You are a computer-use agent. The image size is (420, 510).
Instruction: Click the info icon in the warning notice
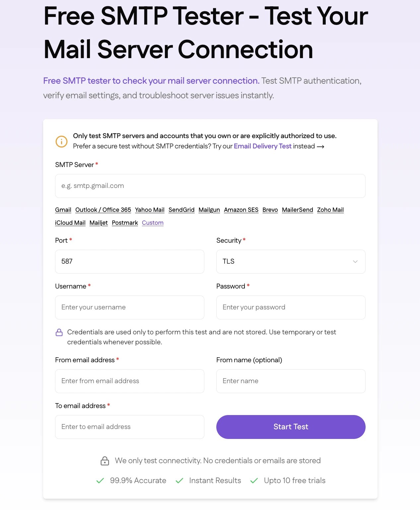(61, 141)
